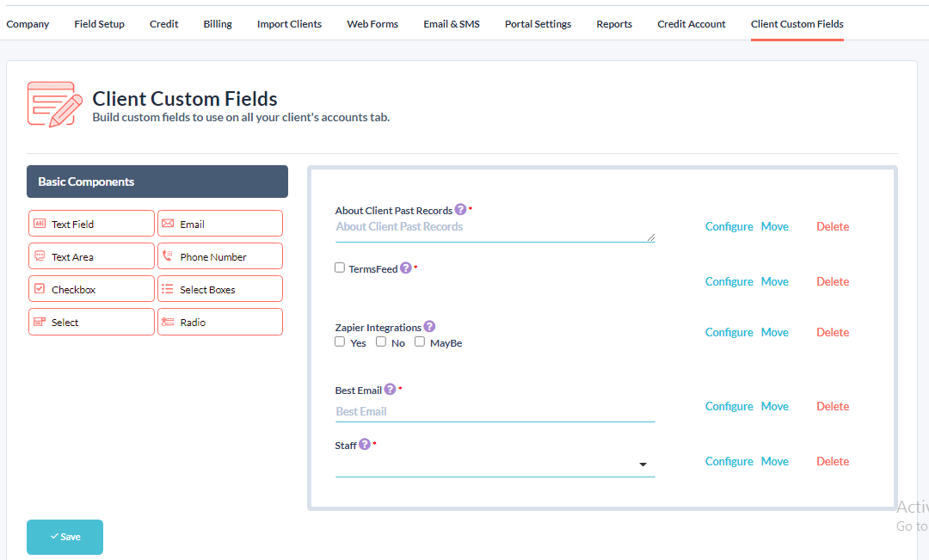This screenshot has width=929, height=560.
Task: Open the Portal Settings tab
Action: pyautogui.click(x=538, y=24)
